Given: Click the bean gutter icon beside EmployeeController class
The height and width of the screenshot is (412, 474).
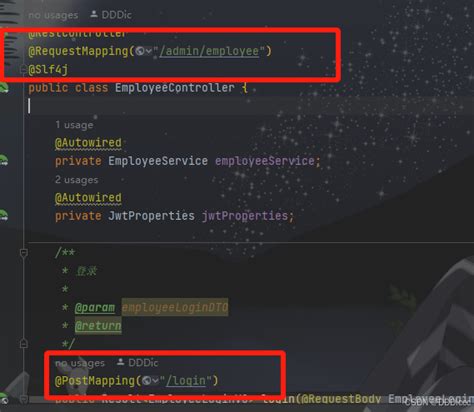Looking at the screenshot, I should point(3,88).
